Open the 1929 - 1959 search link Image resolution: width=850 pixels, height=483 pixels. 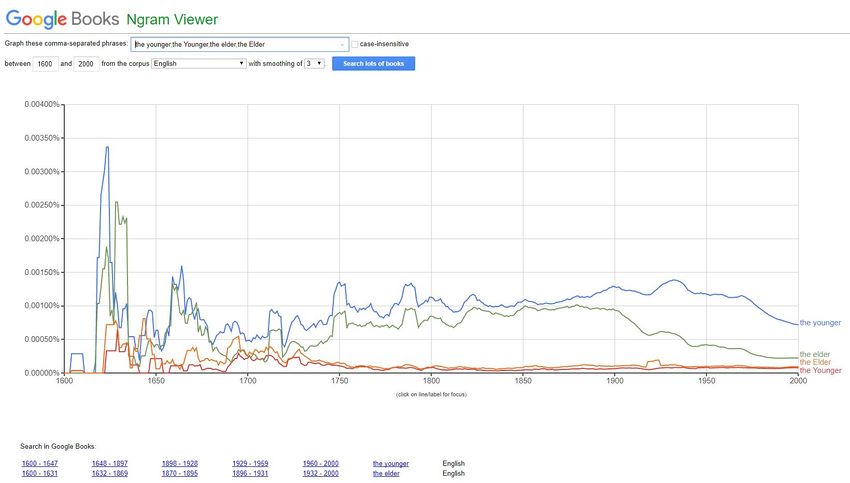(249, 463)
